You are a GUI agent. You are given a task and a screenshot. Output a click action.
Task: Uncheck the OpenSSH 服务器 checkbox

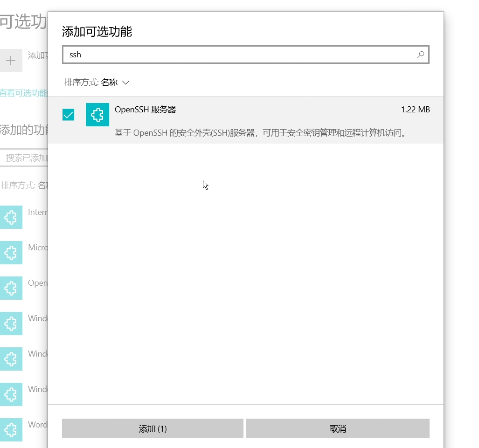click(x=68, y=115)
